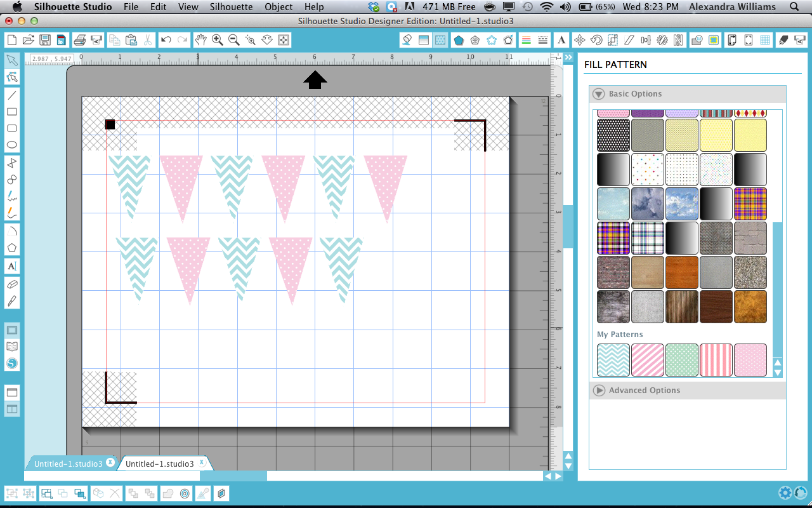Zoom out using the minus magnifier
This screenshot has height=508, width=812.
coord(233,40)
